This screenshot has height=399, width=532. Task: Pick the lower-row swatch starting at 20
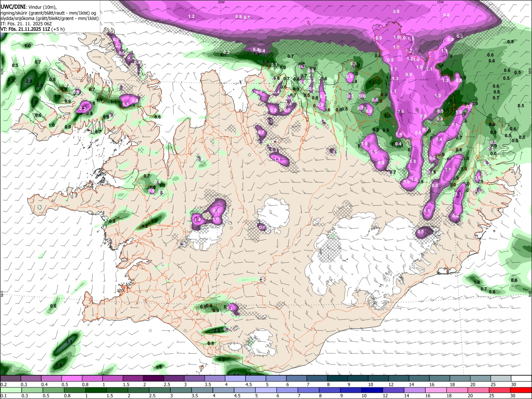click(x=479, y=390)
